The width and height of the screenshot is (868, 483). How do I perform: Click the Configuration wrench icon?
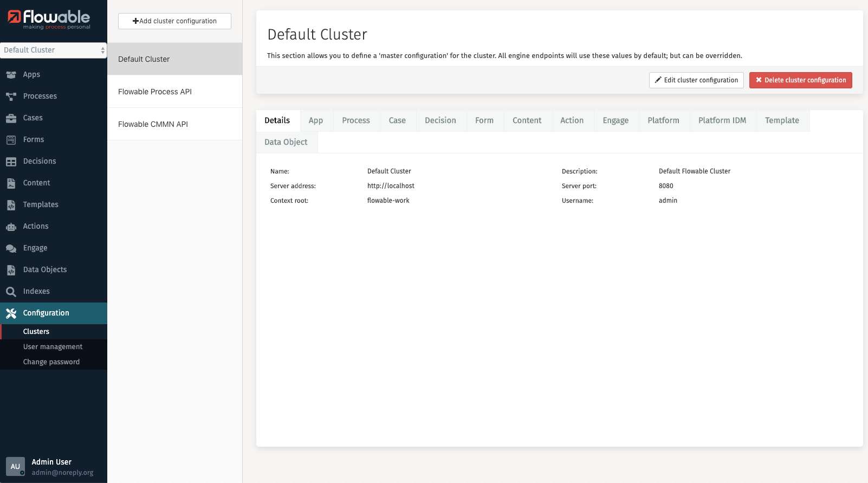click(11, 313)
